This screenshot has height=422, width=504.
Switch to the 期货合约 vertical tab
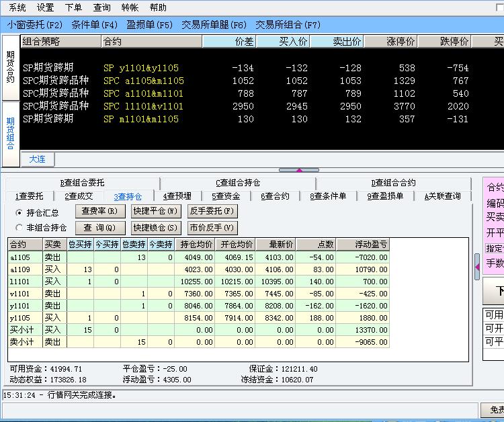[x=11, y=67]
